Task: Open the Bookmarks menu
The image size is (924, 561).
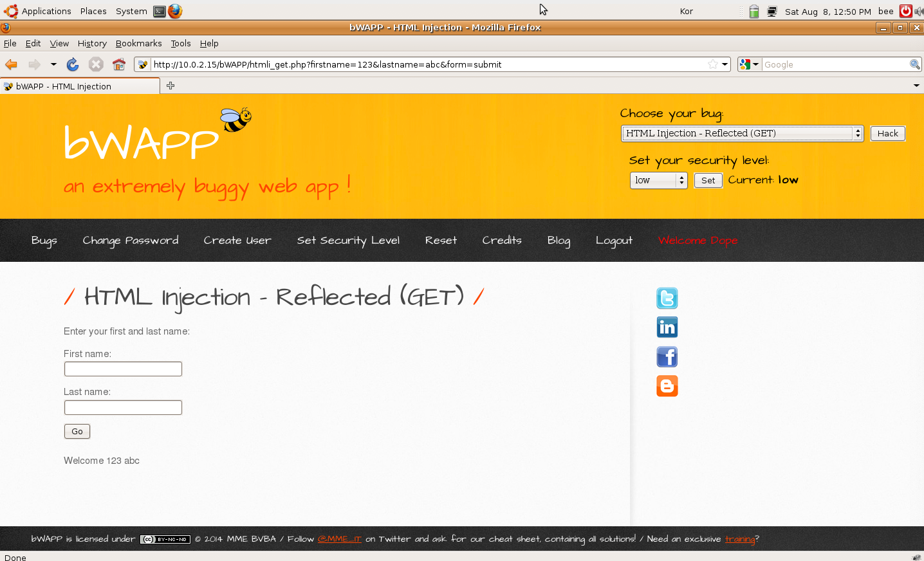Action: pyautogui.click(x=139, y=43)
